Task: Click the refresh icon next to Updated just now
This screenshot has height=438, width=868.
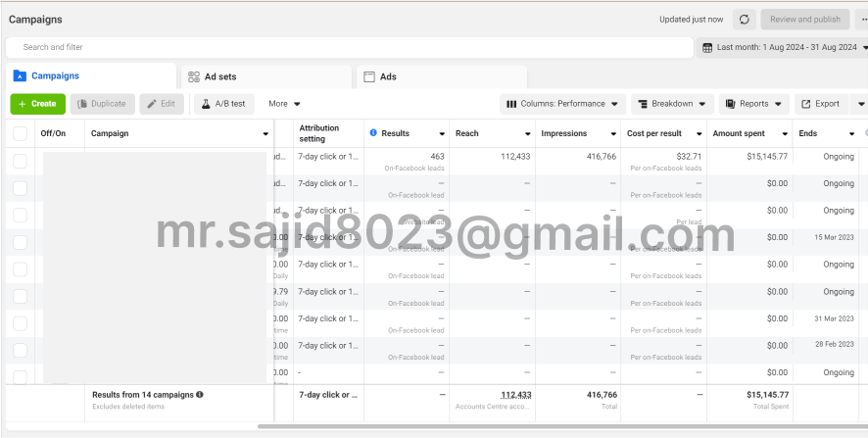Action: click(745, 20)
